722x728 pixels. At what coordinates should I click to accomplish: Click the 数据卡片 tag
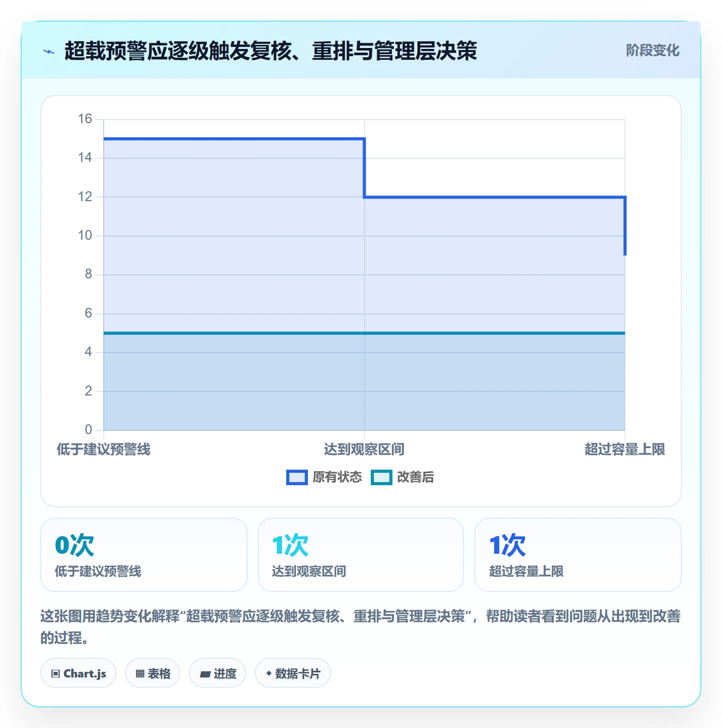293,673
